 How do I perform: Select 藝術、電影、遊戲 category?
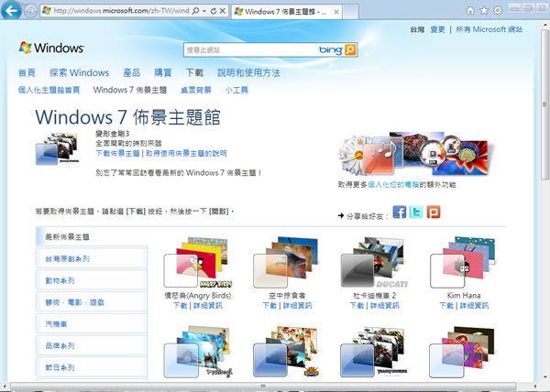tap(92, 302)
